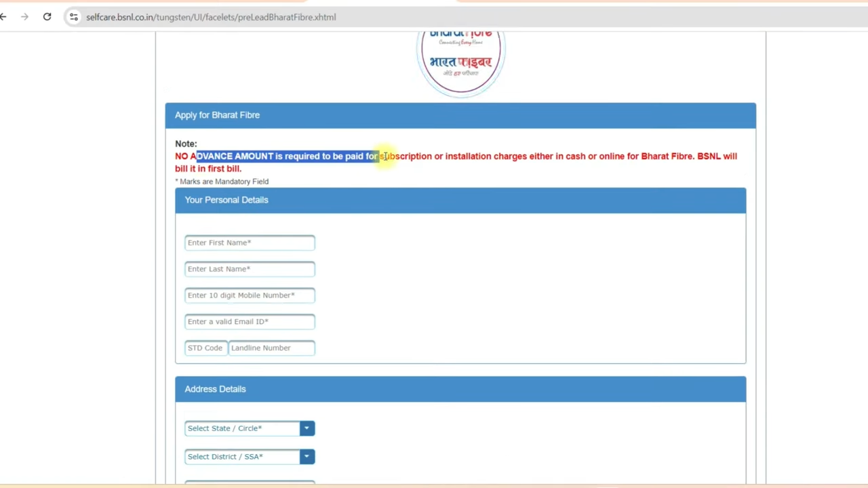Screen dimensions: 868x488
Task: Click the Mandatory Field note below the warning
Action: 222,181
